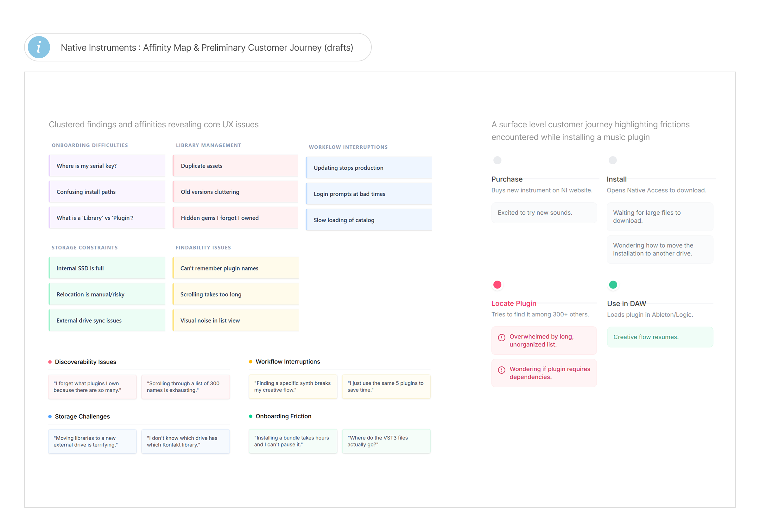Click the Discoverability Issues heading text

click(x=85, y=362)
